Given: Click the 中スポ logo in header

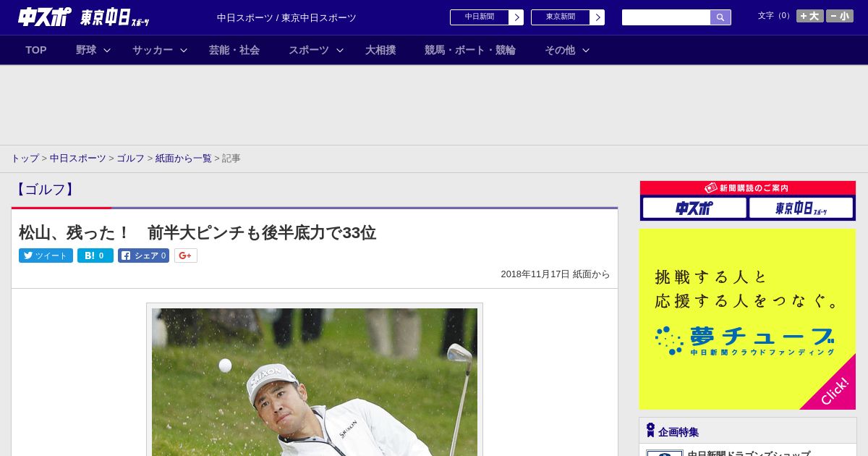Looking at the screenshot, I should coord(44,17).
